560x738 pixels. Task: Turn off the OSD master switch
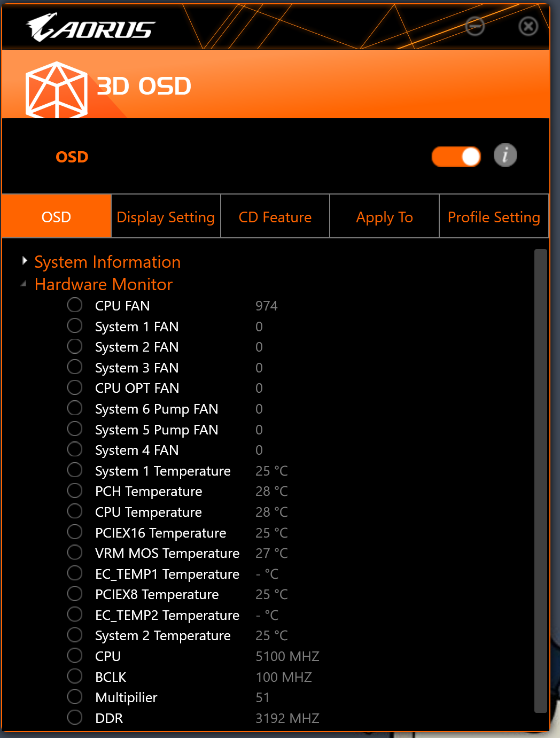coord(456,157)
